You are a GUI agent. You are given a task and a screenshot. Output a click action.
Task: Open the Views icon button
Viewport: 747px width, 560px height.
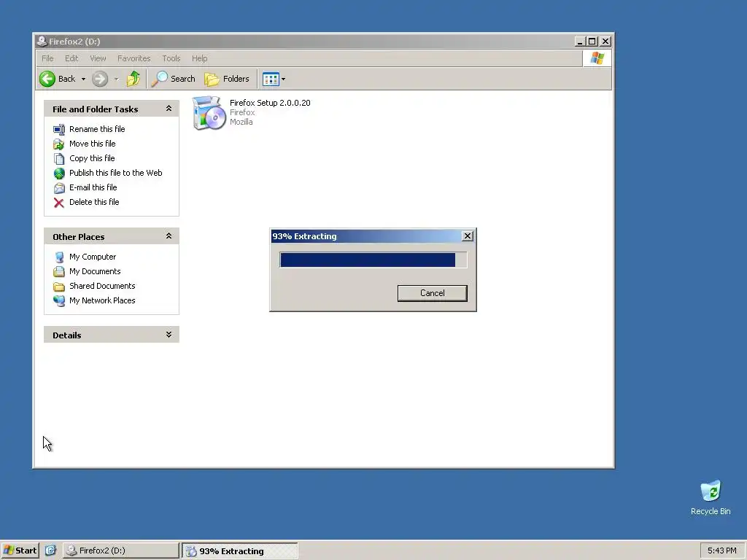point(271,79)
